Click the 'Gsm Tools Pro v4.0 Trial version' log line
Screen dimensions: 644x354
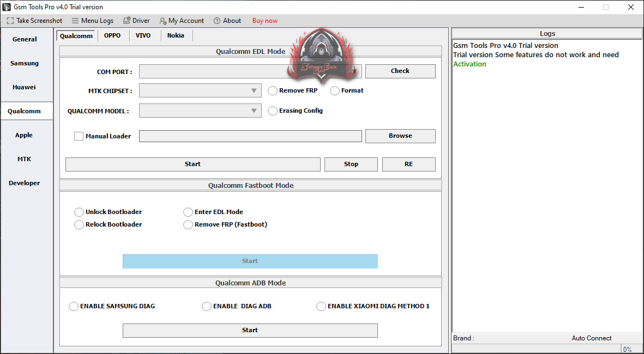[x=505, y=46]
